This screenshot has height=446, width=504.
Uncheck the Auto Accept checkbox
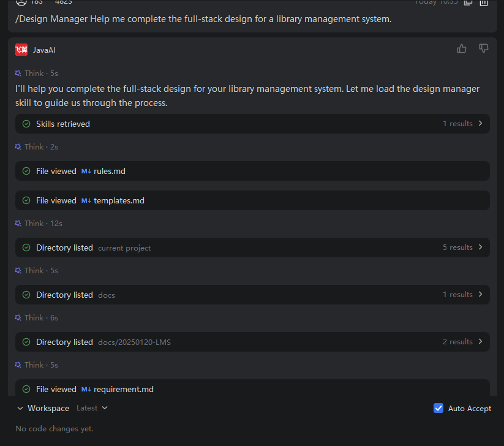(438, 408)
